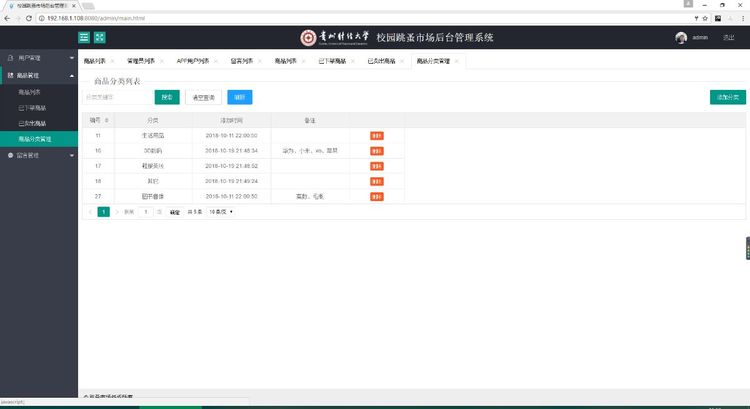
Task: Click the 退出 logout link in the header
Action: 728,38
